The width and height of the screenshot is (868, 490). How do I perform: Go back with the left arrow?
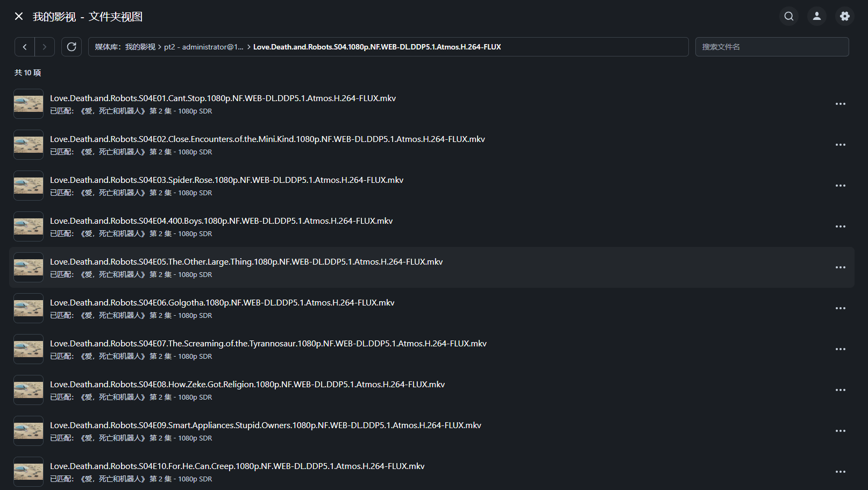(x=25, y=47)
